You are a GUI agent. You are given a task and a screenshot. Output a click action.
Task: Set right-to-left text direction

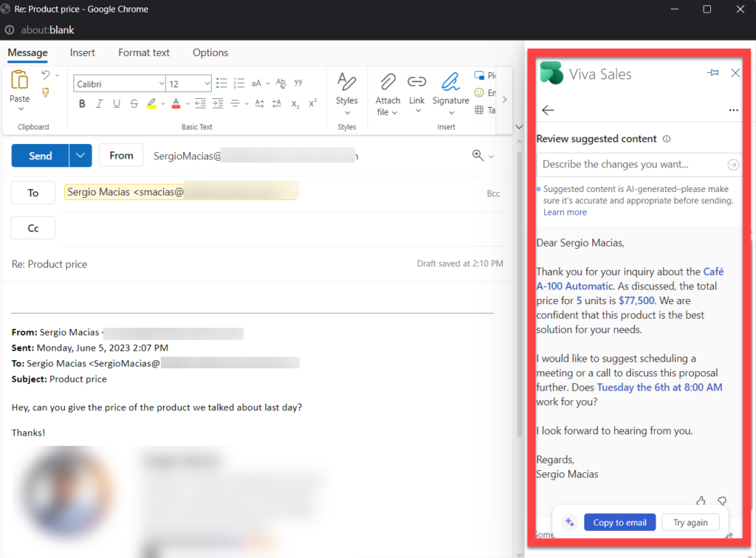tap(277, 103)
